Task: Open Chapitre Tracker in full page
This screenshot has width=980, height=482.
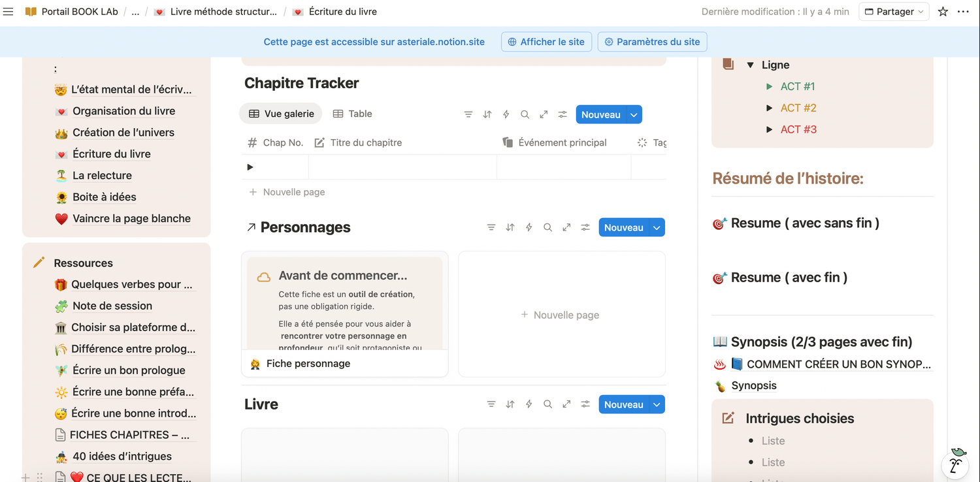Action: point(544,114)
